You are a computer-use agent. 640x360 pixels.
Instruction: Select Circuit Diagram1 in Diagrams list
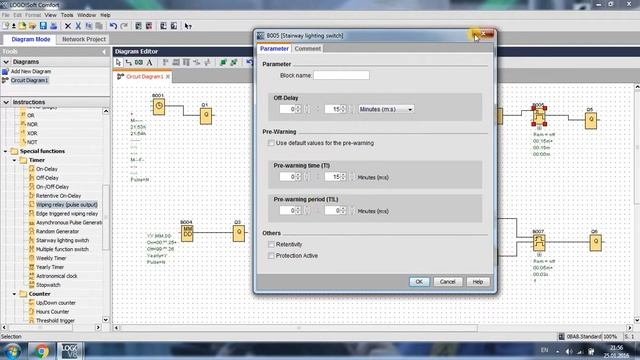point(29,80)
